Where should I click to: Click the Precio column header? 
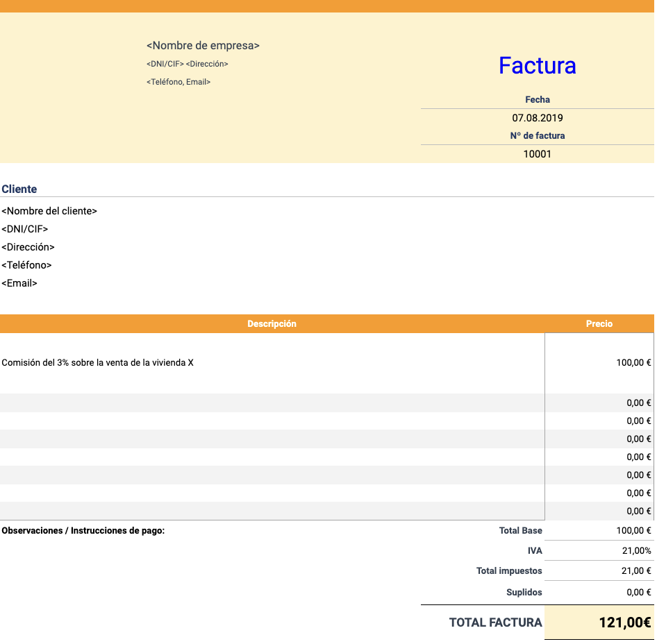coord(599,323)
